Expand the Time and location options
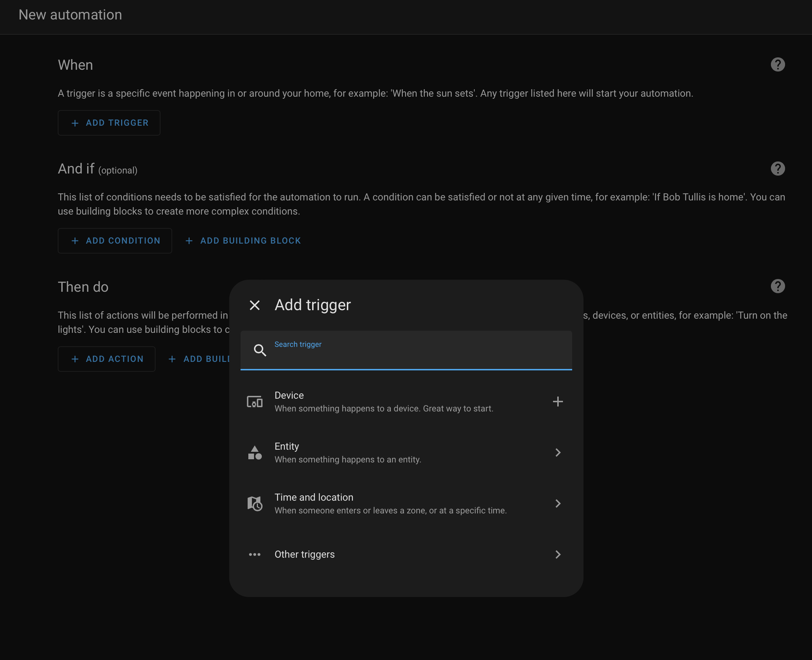The image size is (812, 660). [x=558, y=503]
